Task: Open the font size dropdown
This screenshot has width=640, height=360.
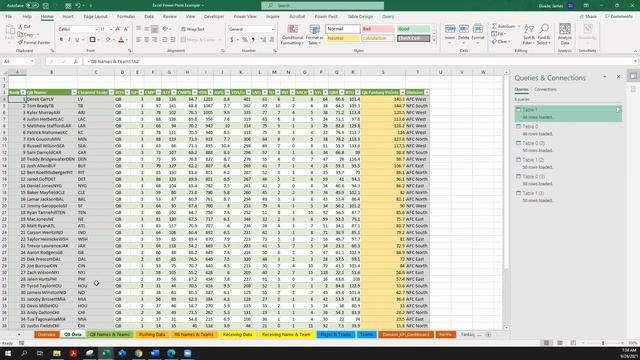Action: pyautogui.click(x=111, y=29)
